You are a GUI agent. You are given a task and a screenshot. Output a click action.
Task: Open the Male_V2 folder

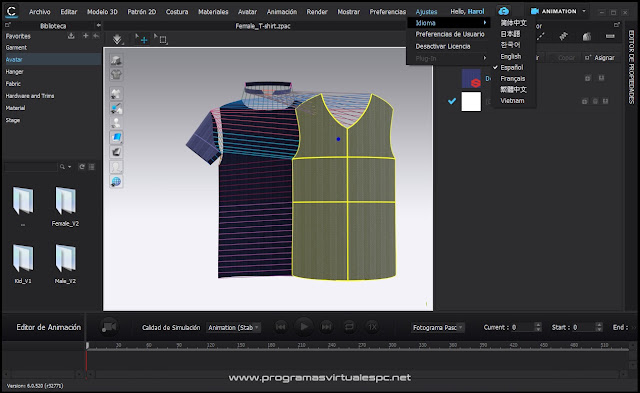[x=65, y=264]
